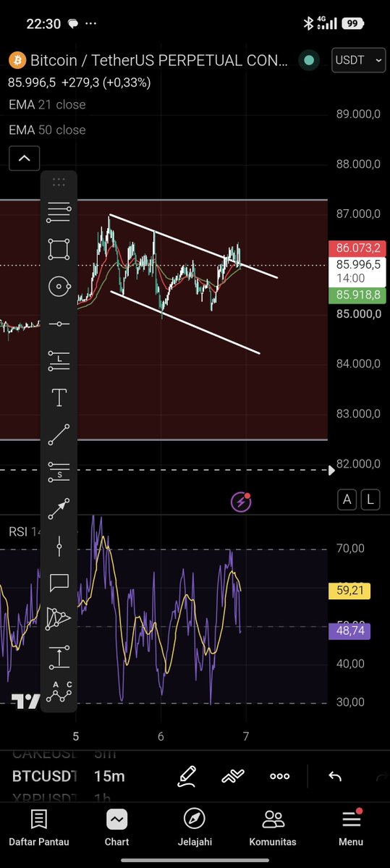
Task: Tap the Bluetooth icon in the status bar
Action: [x=309, y=23]
